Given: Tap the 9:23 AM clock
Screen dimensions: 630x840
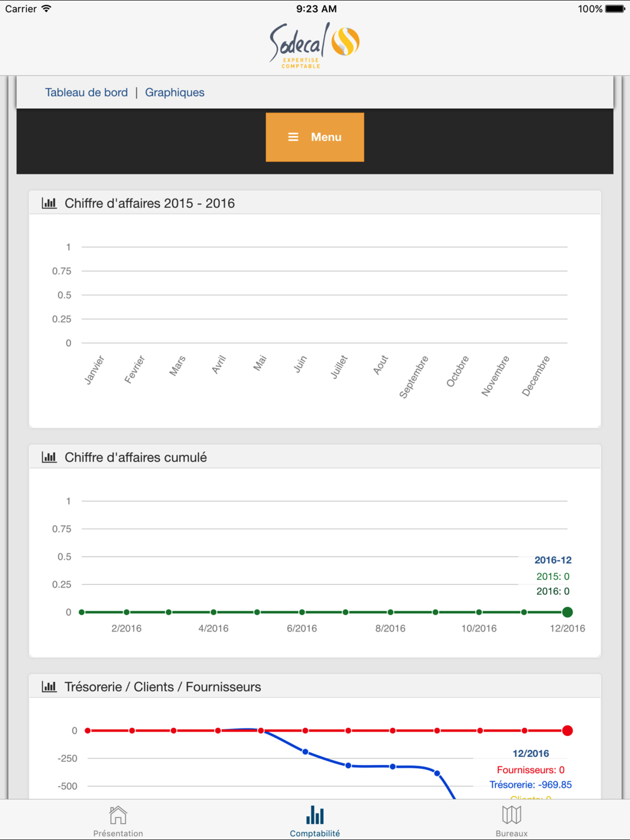Looking at the screenshot, I should click(x=316, y=9).
